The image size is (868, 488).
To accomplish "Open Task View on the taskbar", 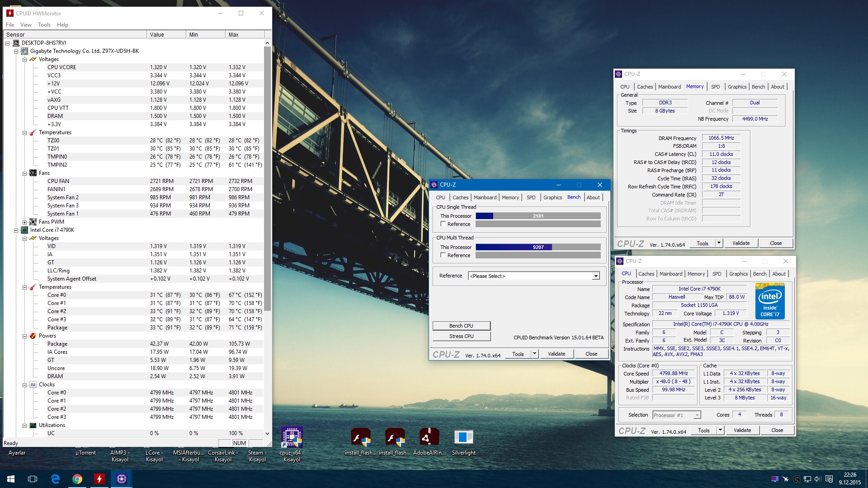I will [x=33, y=479].
